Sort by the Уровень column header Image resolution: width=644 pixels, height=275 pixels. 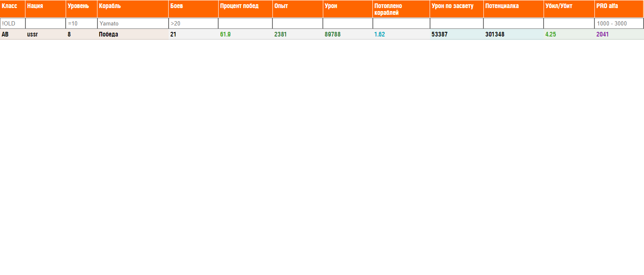tap(81, 9)
